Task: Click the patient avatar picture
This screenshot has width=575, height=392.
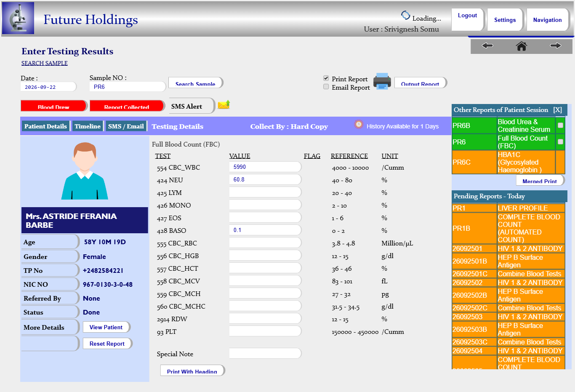Action: 85,171
